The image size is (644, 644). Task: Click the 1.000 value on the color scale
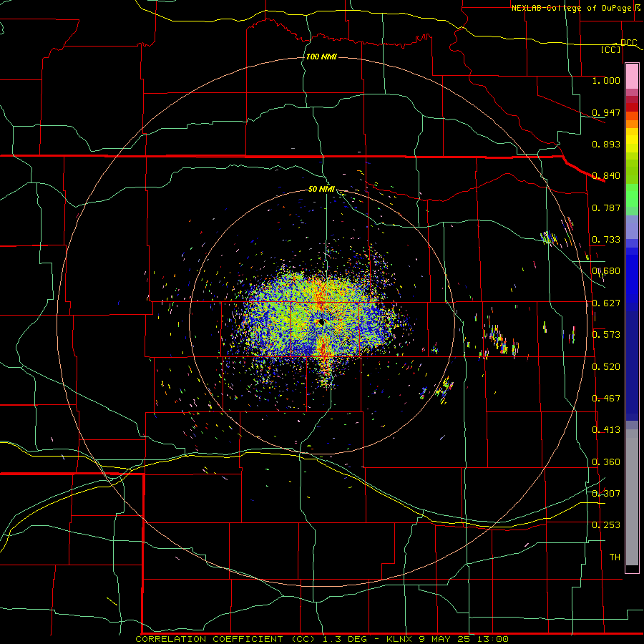tap(606, 80)
